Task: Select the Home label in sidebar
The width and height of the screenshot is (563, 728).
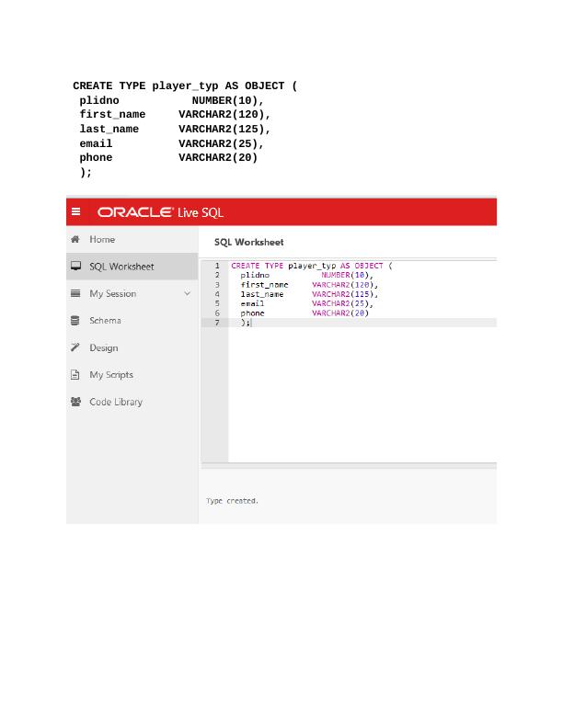Action: [x=102, y=239]
